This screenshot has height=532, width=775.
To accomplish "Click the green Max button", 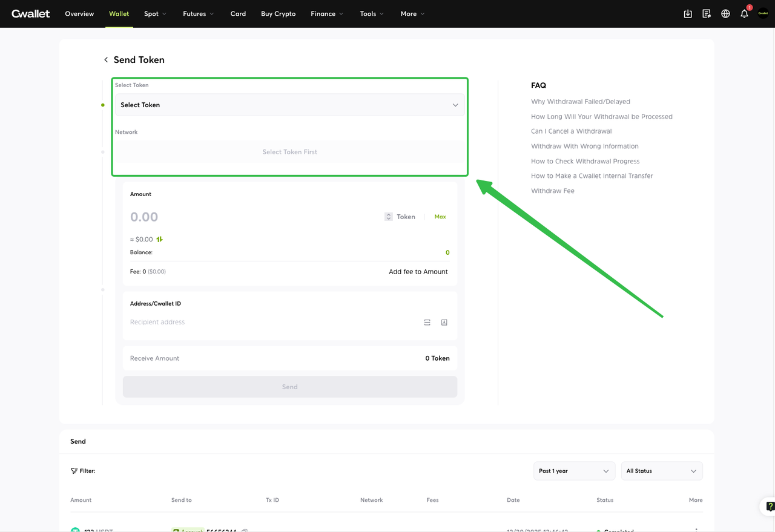I will 440,217.
